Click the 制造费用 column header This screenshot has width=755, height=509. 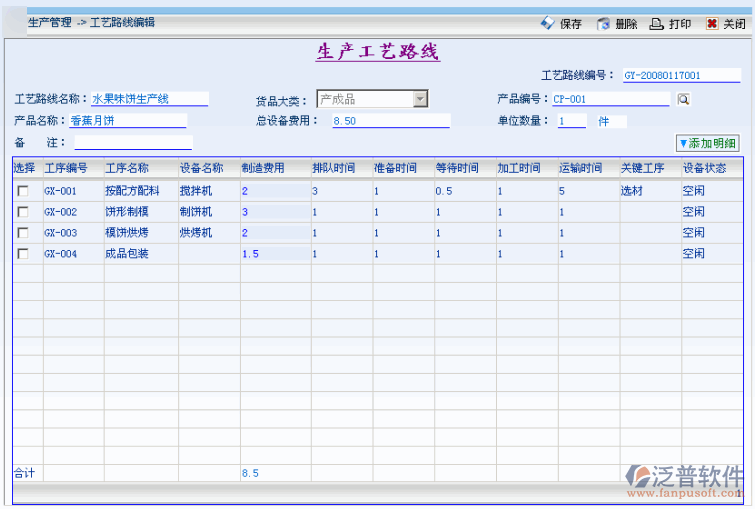[x=263, y=168]
